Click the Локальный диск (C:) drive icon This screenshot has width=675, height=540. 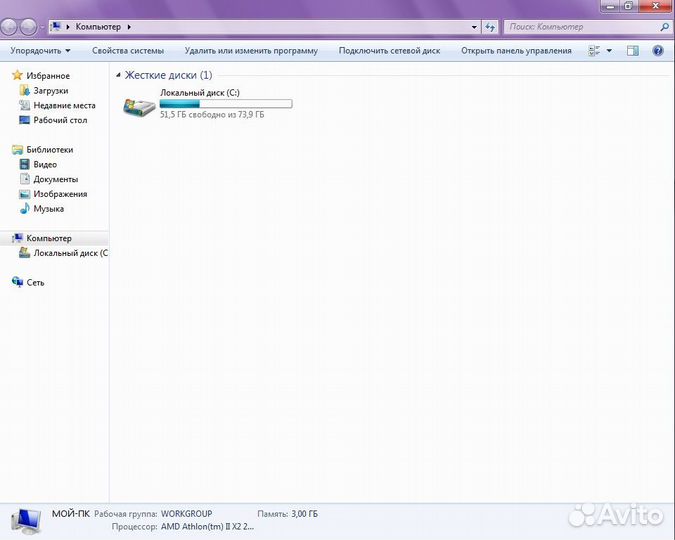[136, 106]
